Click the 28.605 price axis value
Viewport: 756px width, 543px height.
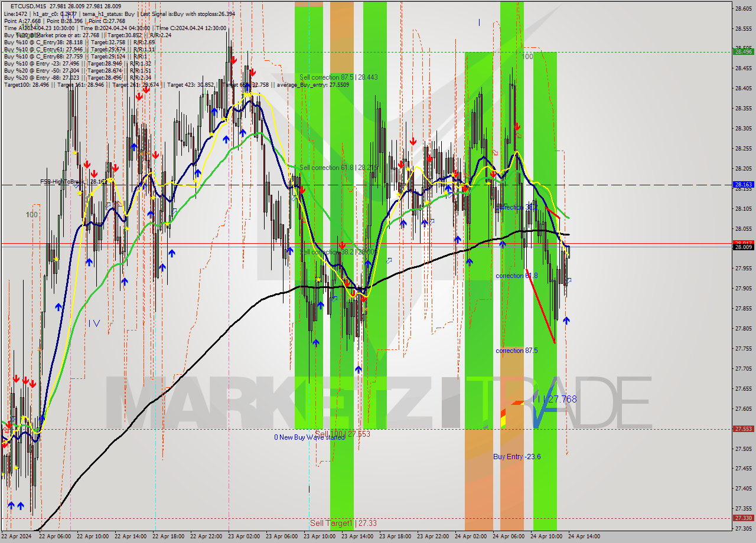[x=743, y=8]
